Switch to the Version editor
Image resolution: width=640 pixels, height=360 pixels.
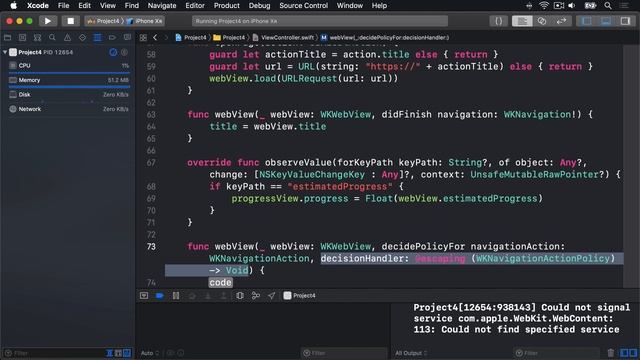click(x=561, y=21)
